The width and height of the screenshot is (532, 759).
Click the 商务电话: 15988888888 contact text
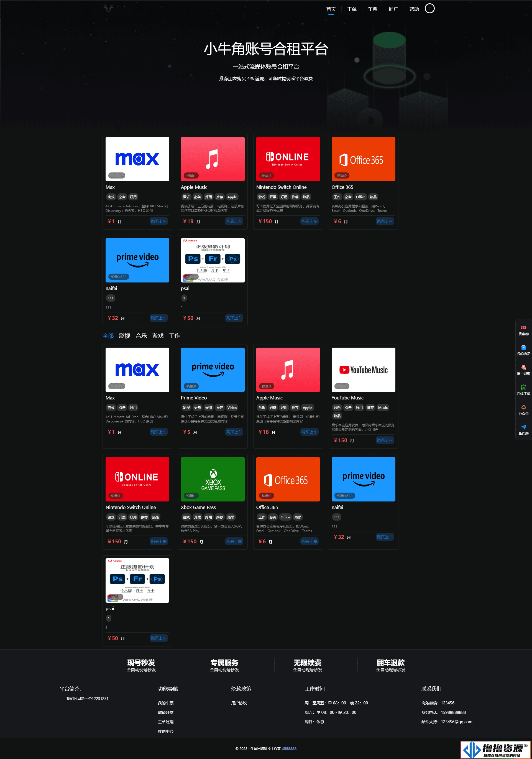coord(443,712)
